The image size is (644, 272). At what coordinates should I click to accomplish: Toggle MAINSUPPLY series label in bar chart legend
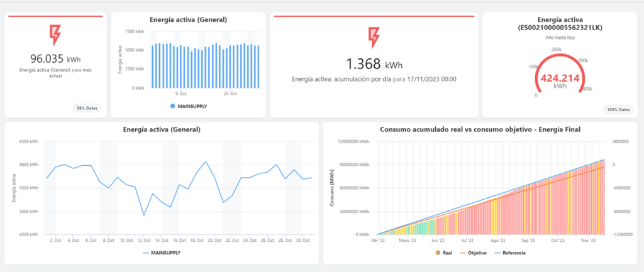pos(192,106)
